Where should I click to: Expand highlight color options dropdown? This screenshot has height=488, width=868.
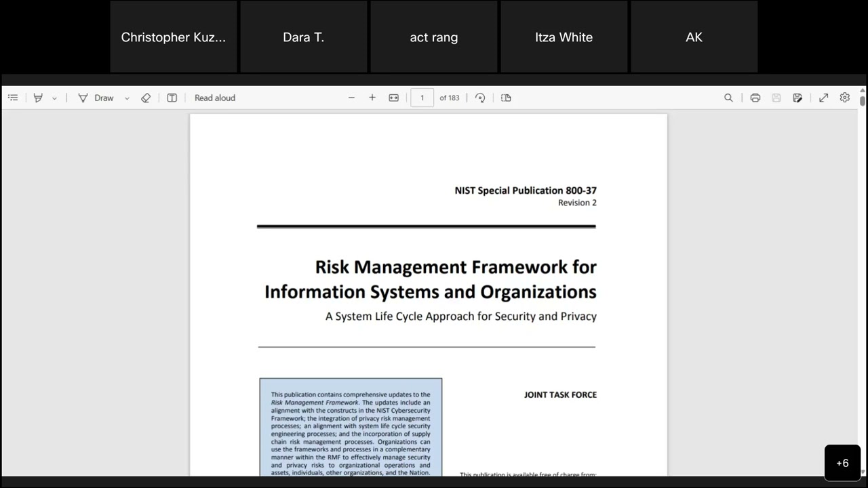click(54, 98)
